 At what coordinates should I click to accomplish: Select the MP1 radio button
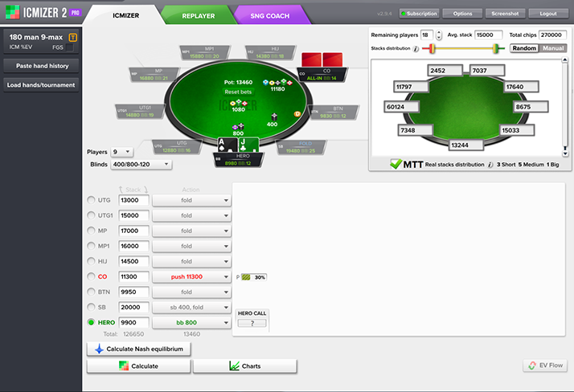(91, 246)
